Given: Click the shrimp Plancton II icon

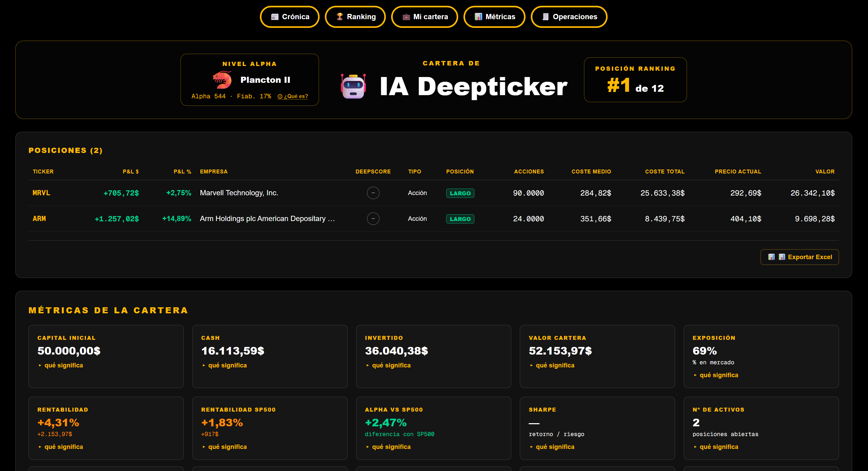Looking at the screenshot, I should point(222,80).
